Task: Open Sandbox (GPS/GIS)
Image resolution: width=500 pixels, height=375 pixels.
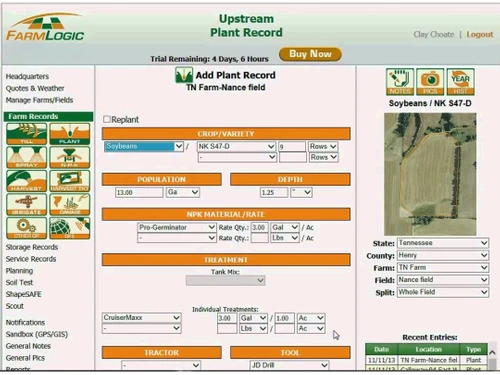Action: coord(37,334)
